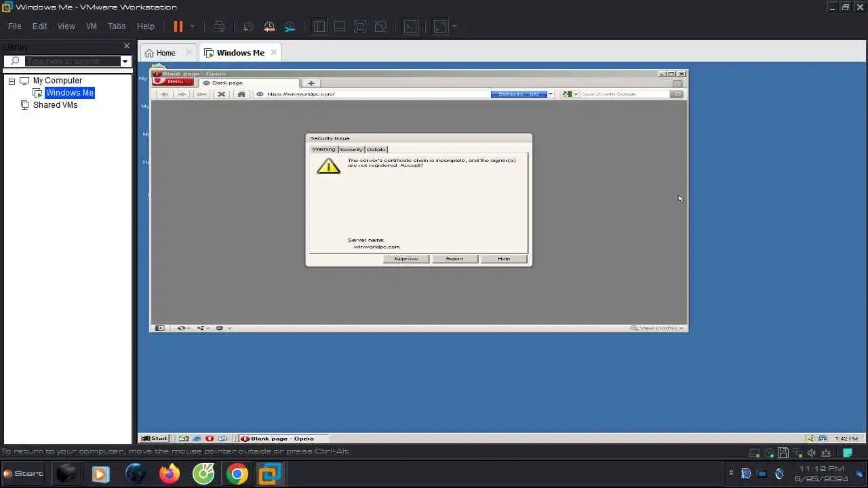Switch to the Warning tab in Security Issue dialog
Screen dimensions: 868x488
pyautogui.click(x=323, y=149)
